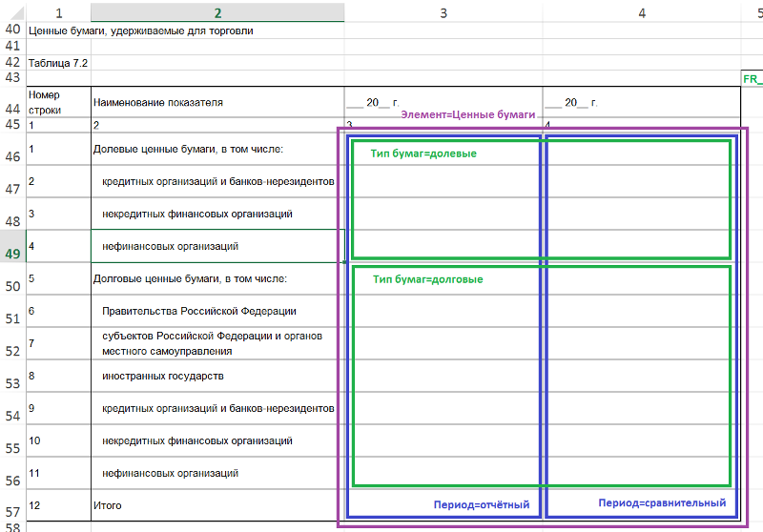The height and width of the screenshot is (532, 763).
Task: Click the '2' cell in sheet row 45
Action: [x=217, y=125]
